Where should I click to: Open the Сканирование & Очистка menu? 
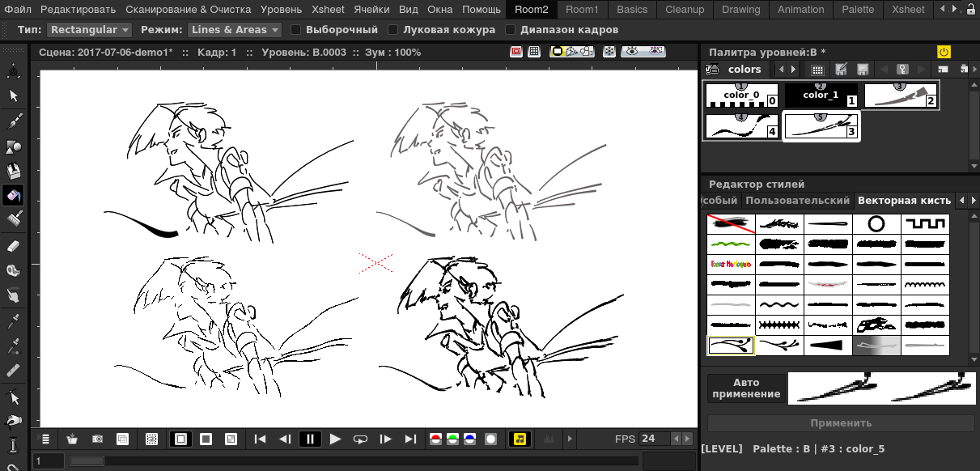tap(189, 10)
